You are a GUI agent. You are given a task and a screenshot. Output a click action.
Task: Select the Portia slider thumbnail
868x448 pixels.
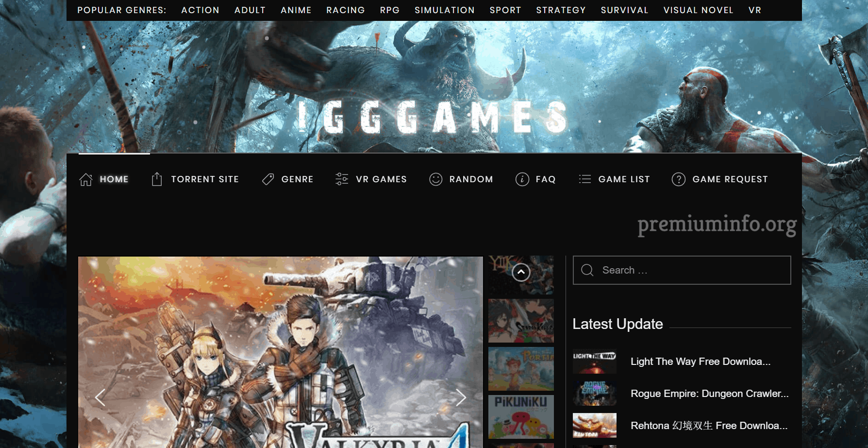click(521, 369)
